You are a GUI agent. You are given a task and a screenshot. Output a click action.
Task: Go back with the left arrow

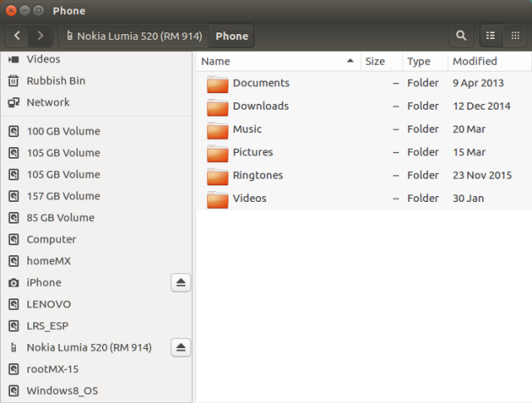pyautogui.click(x=18, y=36)
